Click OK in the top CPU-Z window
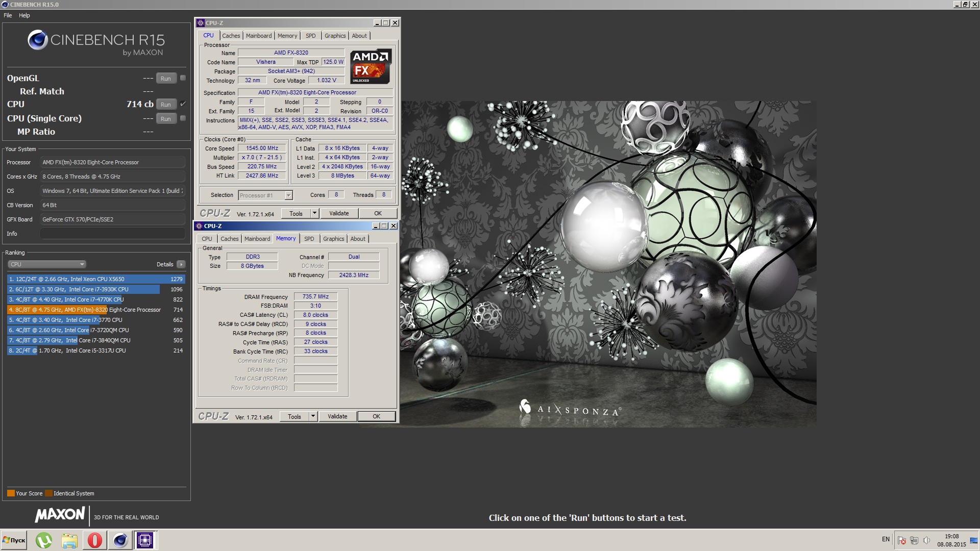 378,213
